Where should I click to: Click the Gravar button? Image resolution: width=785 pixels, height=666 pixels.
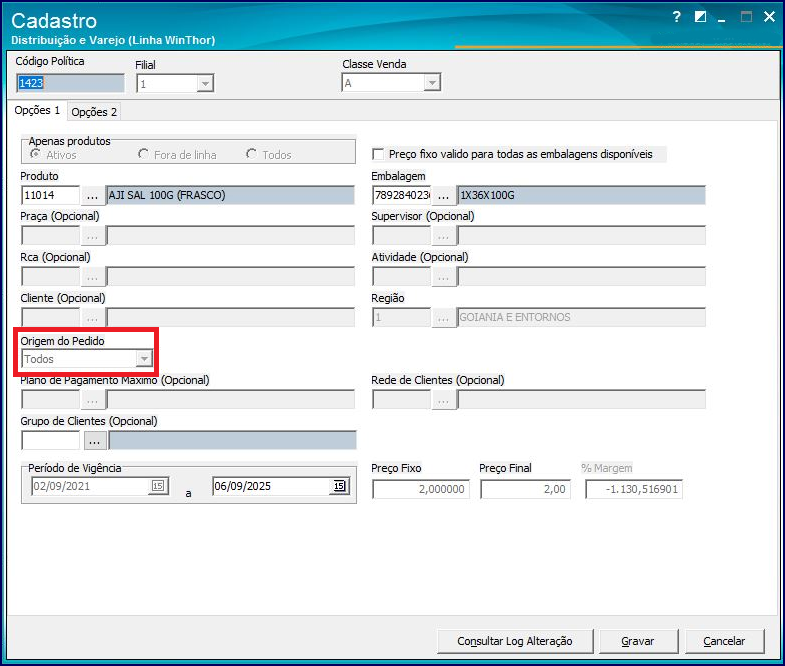[x=638, y=641]
